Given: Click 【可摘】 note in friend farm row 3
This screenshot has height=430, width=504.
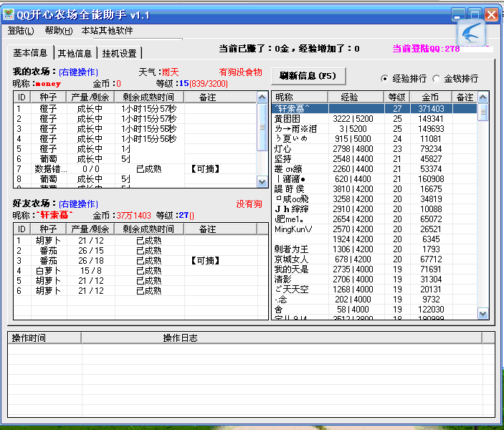Looking at the screenshot, I should [205, 260].
